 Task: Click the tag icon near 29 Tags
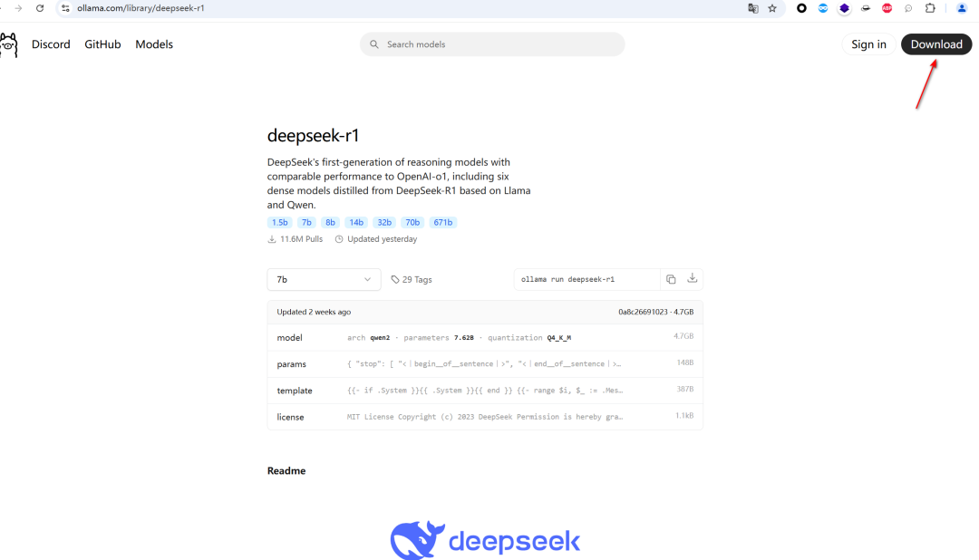click(x=394, y=280)
